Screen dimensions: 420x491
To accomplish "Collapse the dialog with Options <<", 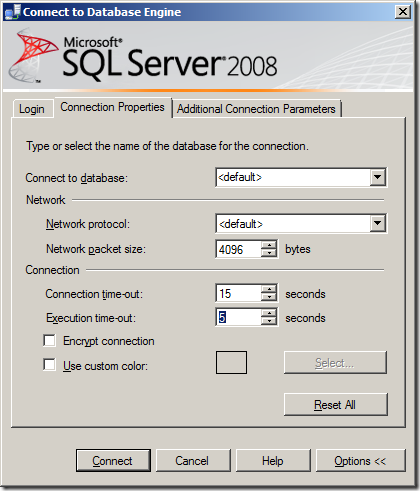I will point(361,461).
